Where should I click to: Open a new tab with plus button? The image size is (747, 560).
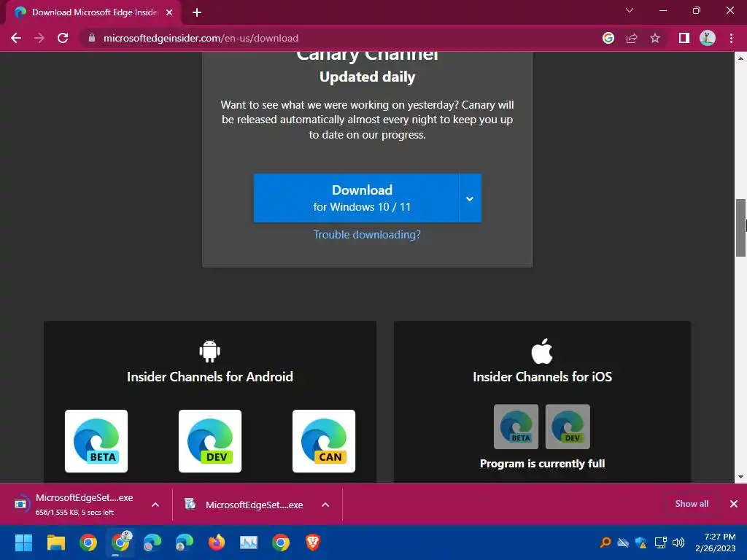tap(197, 12)
